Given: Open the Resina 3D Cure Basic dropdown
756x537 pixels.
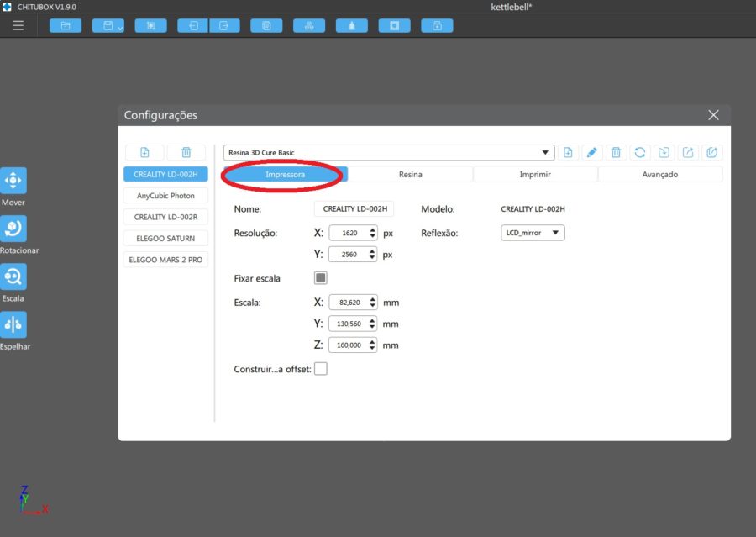Looking at the screenshot, I should pyautogui.click(x=389, y=152).
